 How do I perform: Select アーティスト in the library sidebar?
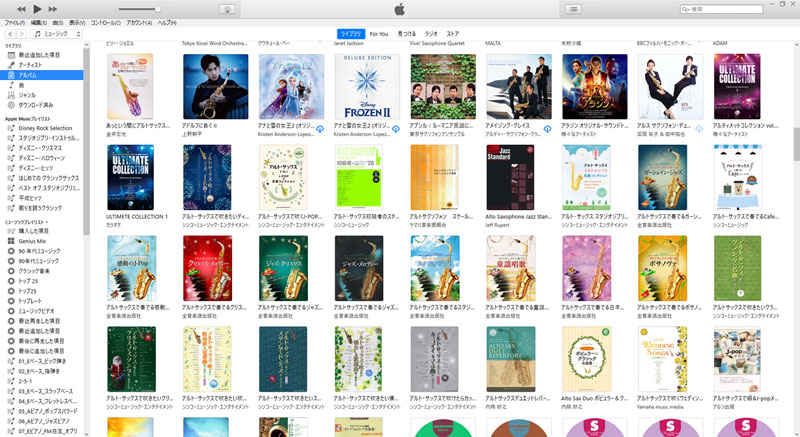coord(43,65)
